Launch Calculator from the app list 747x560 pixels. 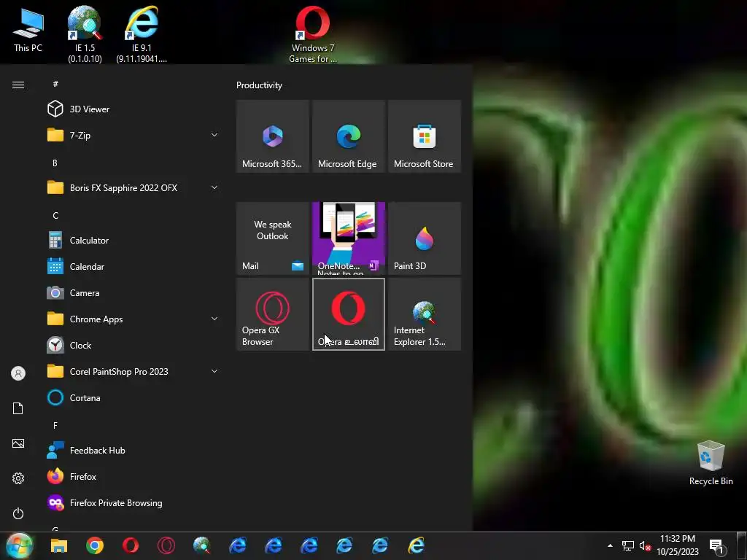(133, 241)
